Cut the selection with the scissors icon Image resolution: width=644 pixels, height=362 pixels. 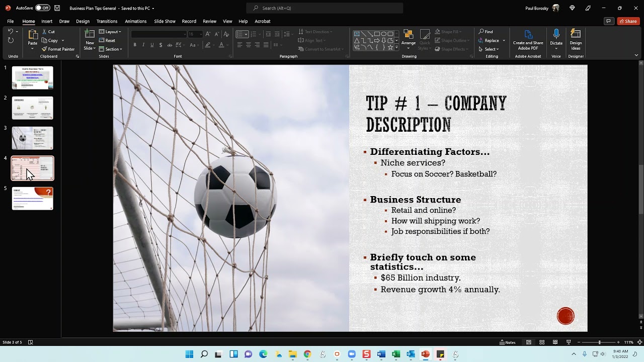pos(48,32)
